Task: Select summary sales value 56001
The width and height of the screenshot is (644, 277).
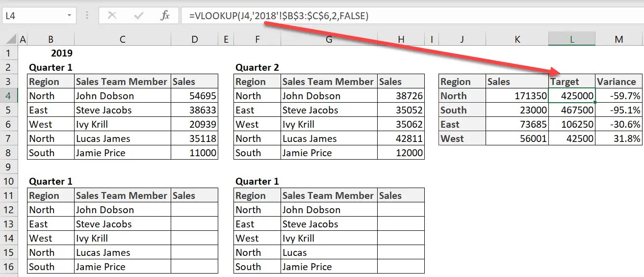Action: (517, 138)
